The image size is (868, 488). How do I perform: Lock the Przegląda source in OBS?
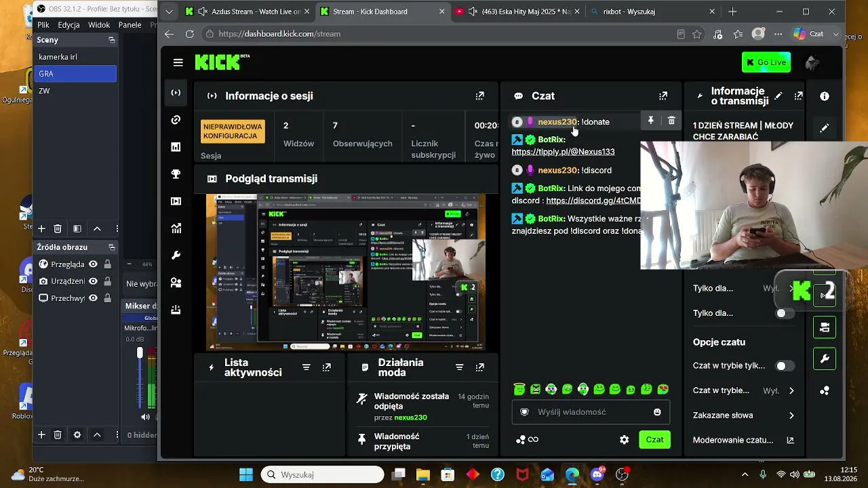pos(108,264)
